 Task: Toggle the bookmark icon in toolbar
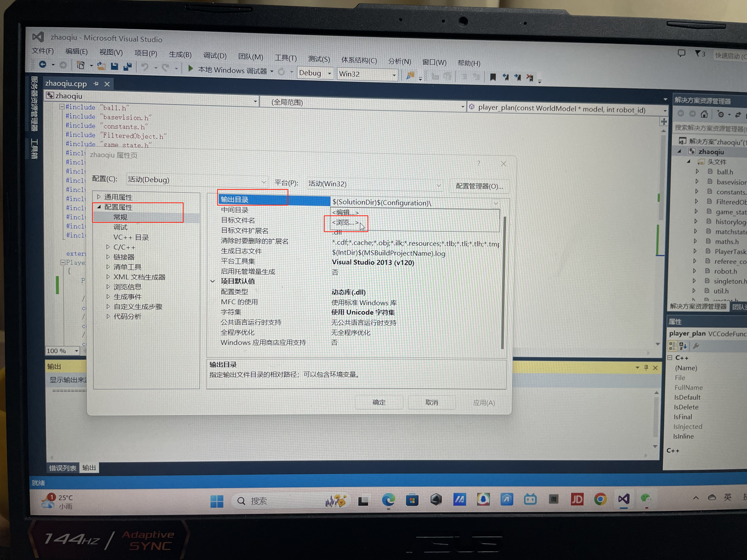pos(493,77)
